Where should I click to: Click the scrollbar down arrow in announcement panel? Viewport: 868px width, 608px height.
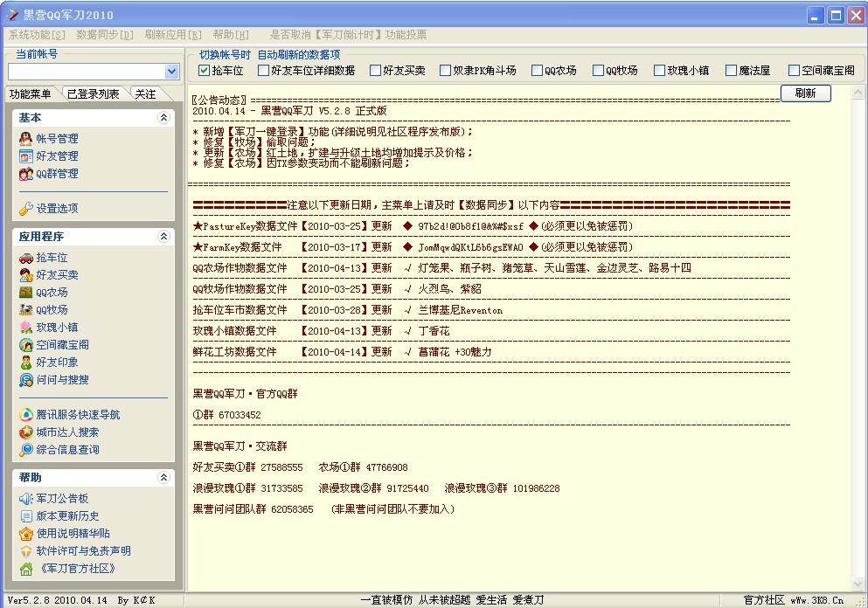(x=858, y=584)
